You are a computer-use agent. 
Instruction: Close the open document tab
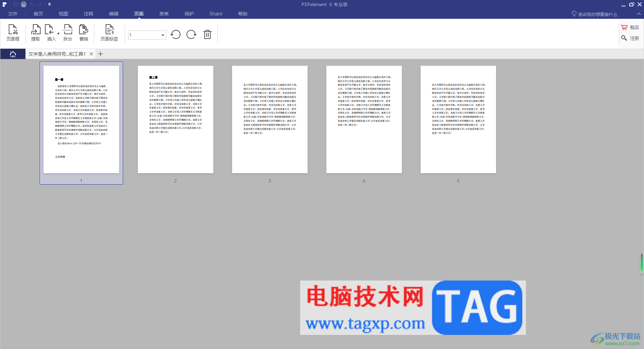pos(91,54)
